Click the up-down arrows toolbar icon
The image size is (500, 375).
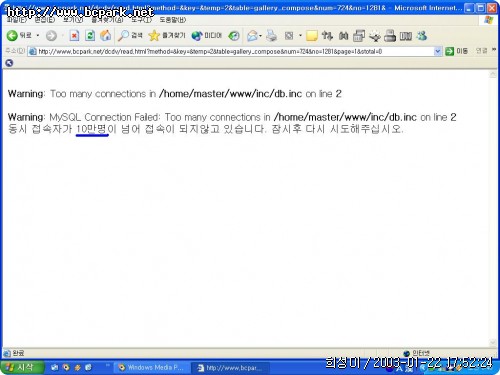[x=327, y=36]
